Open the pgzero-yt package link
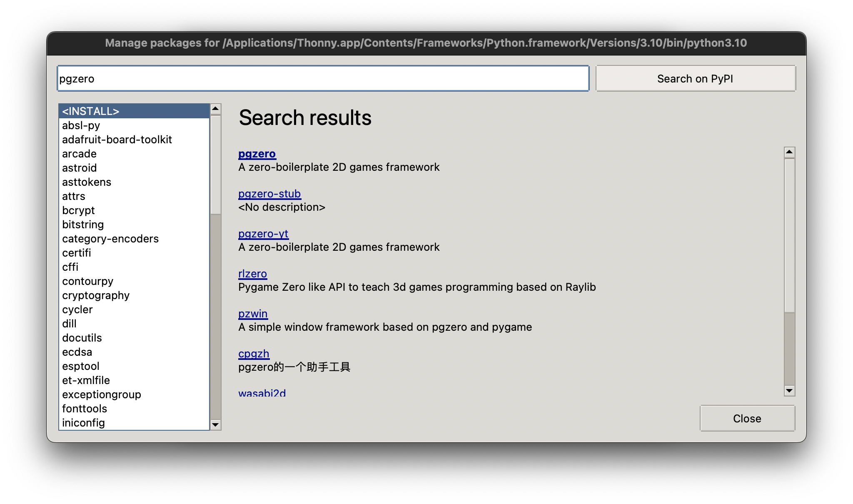The height and width of the screenshot is (504, 853). pos(263,234)
